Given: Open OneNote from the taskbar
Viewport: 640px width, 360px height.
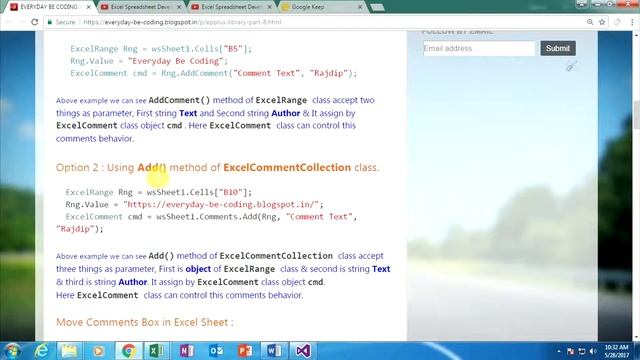Looking at the screenshot, I should [x=187, y=351].
